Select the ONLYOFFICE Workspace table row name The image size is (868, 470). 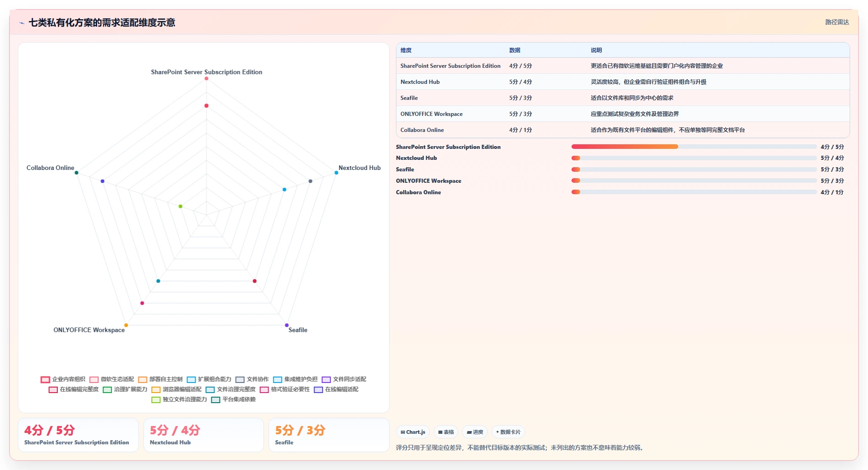pos(431,114)
